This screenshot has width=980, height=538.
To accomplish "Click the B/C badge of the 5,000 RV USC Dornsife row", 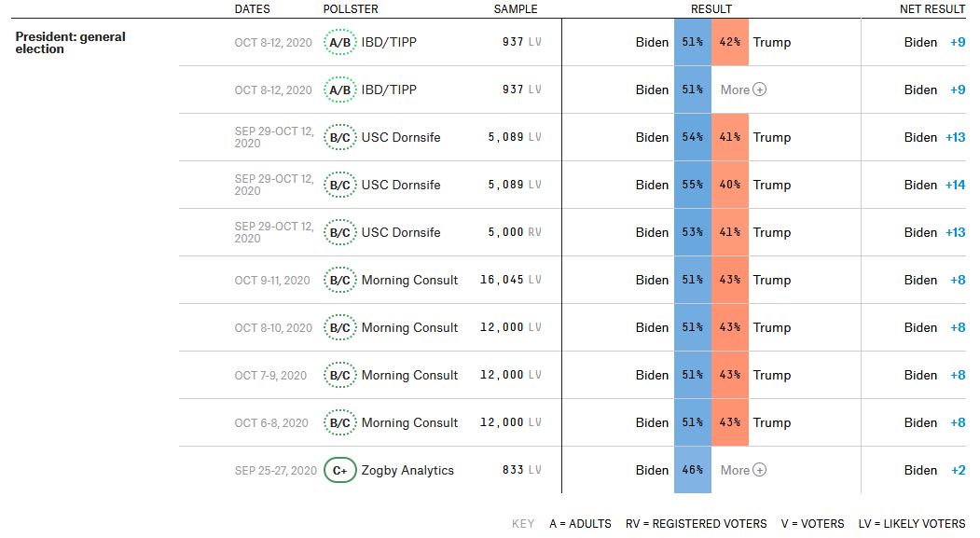I will pos(340,232).
